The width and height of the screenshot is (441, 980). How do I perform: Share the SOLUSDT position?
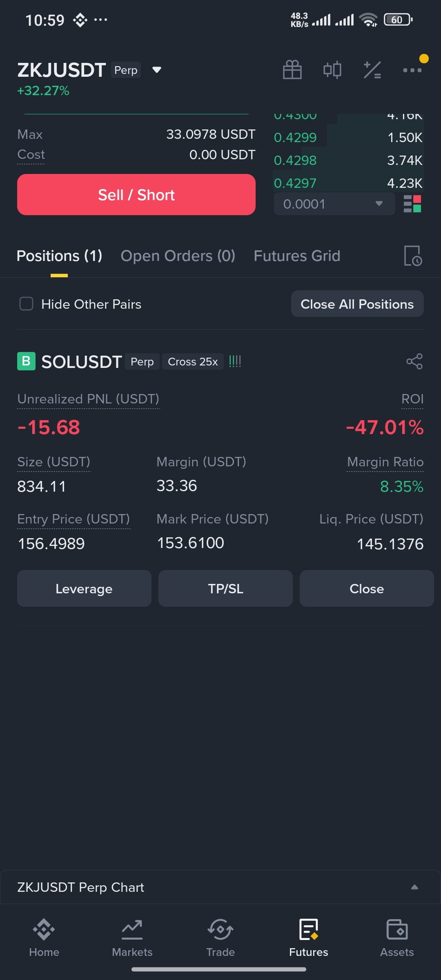coord(414,361)
